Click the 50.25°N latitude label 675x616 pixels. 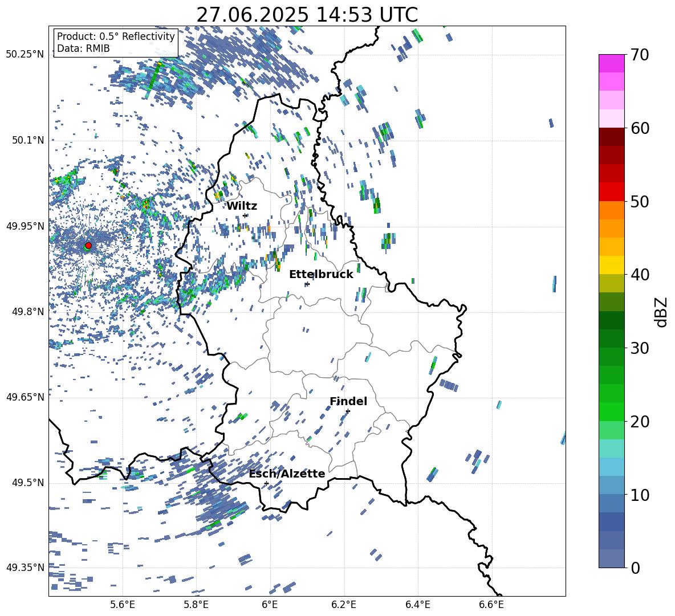(x=25, y=54)
